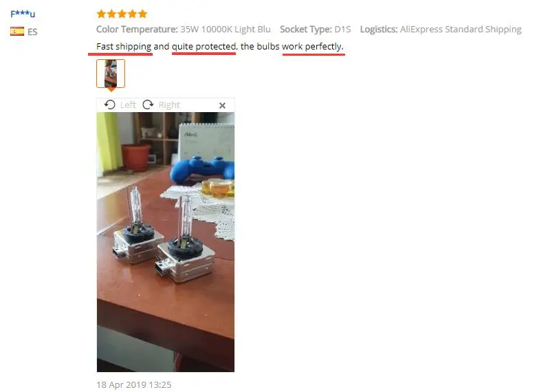Image resolution: width=550 pixels, height=392 pixels.
Task: Click the third orange rating star
Action: click(x=122, y=14)
